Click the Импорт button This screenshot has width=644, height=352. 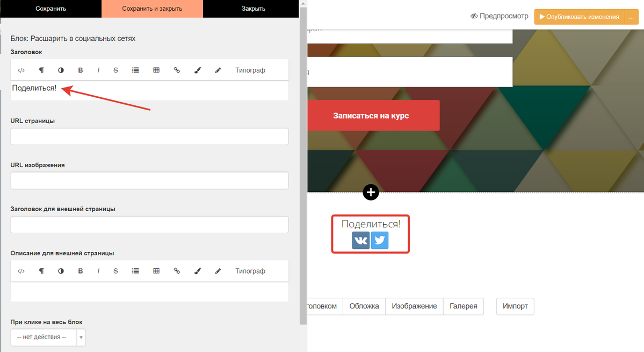pyautogui.click(x=515, y=306)
